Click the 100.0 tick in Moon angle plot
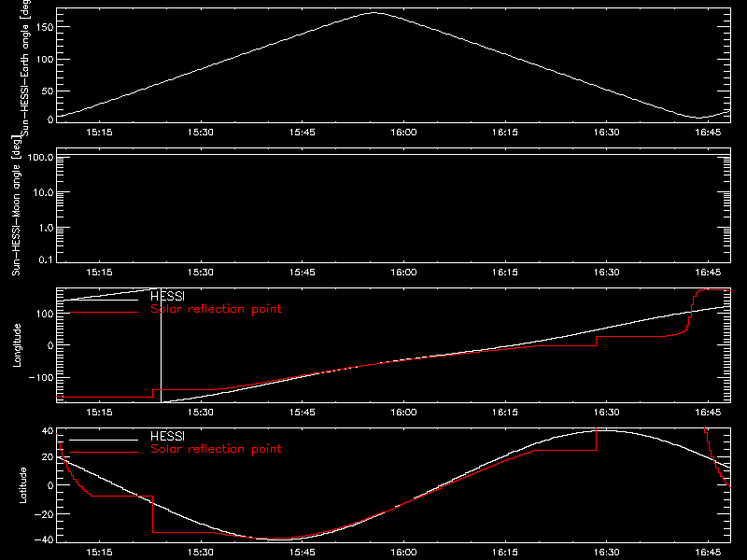The image size is (747, 560). [41, 157]
